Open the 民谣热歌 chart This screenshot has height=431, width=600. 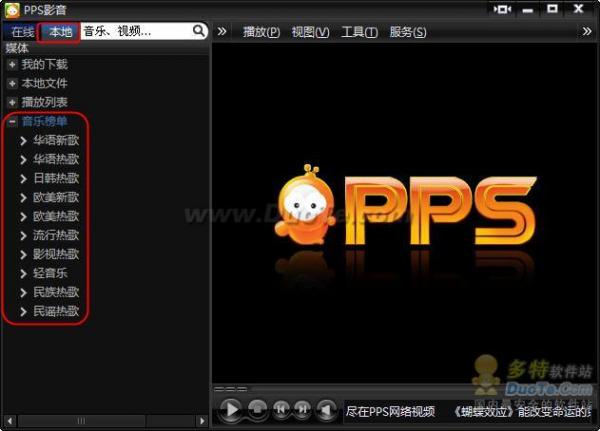point(56,311)
